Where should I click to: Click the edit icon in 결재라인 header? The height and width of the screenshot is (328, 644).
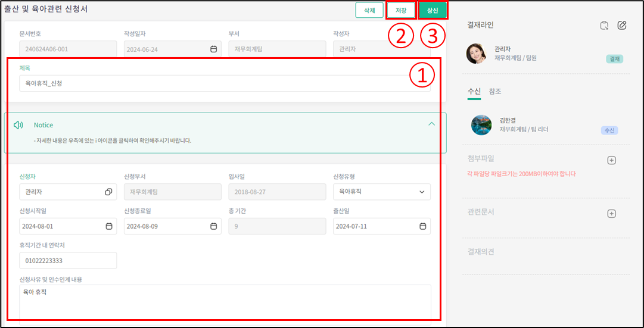pos(622,25)
